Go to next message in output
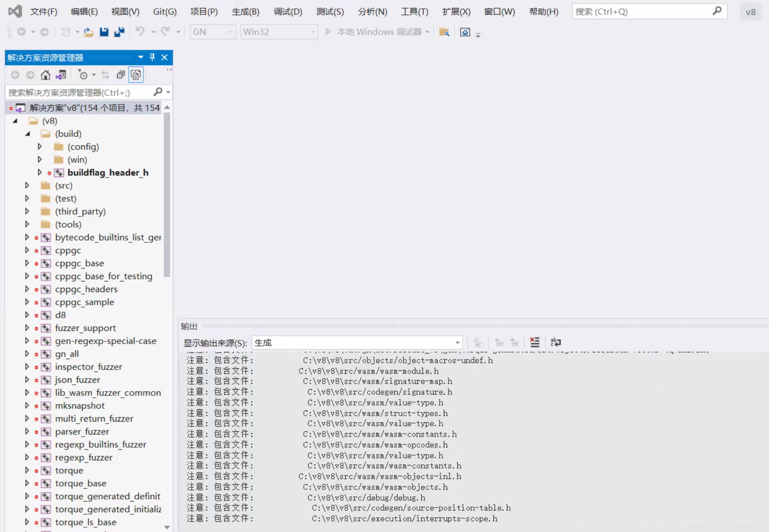Screen dimensions: 769x532 click(x=514, y=342)
